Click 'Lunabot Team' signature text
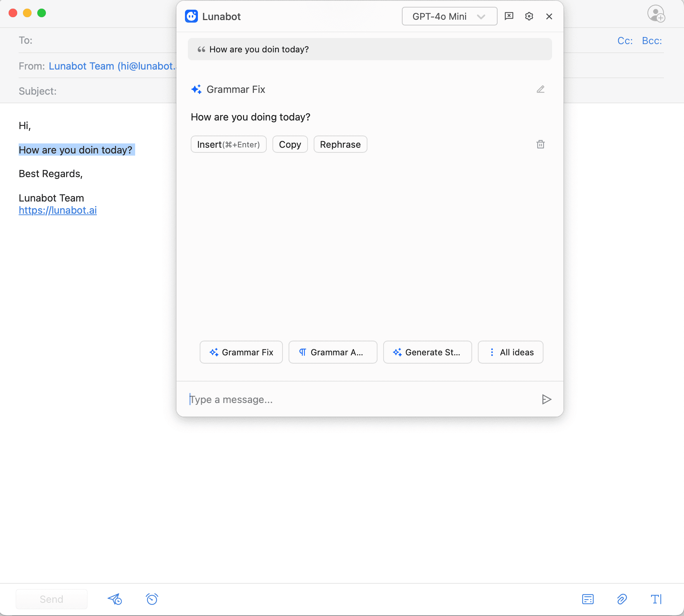684x616 pixels. (x=51, y=198)
